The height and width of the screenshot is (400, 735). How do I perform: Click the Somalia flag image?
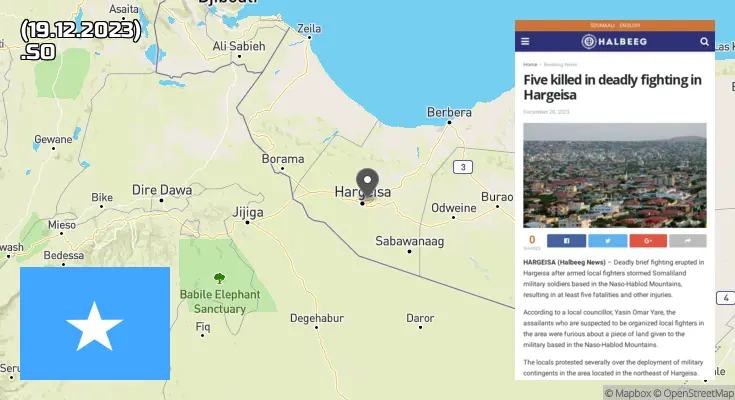pyautogui.click(x=95, y=324)
